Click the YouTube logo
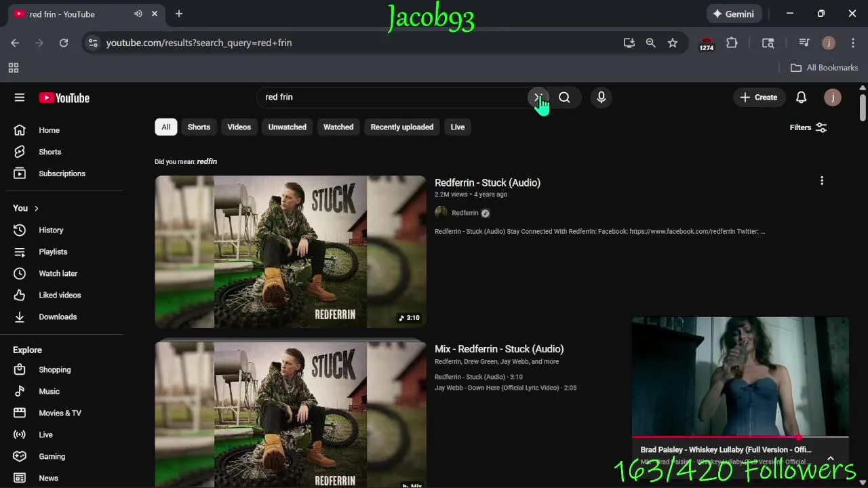The image size is (868, 488). [x=64, y=98]
